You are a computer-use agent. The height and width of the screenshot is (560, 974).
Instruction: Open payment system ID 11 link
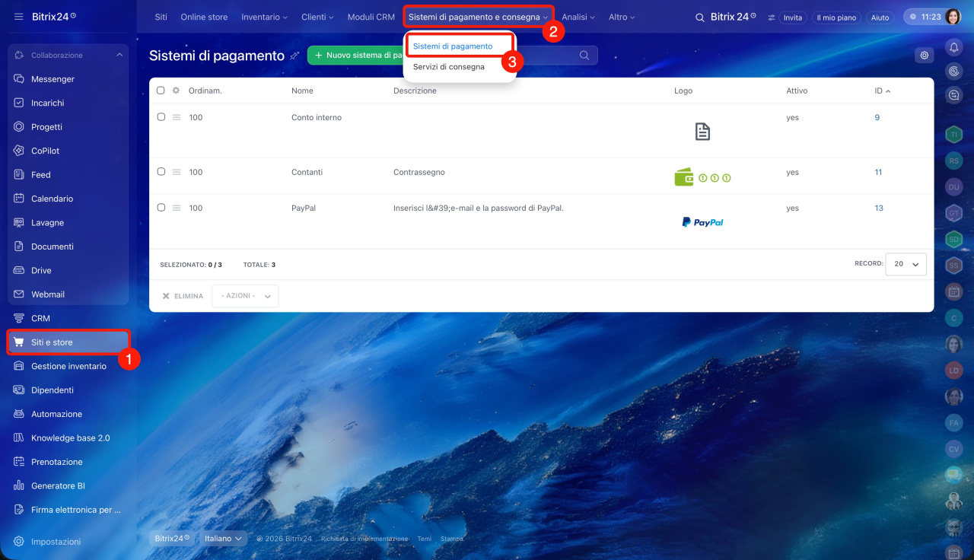pos(878,172)
